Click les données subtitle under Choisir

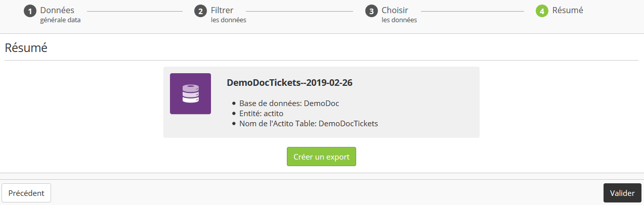point(399,20)
